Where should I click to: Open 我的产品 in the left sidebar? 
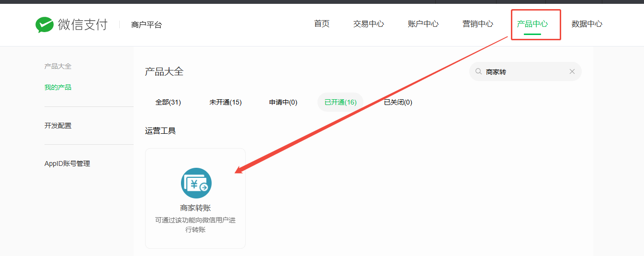[58, 87]
